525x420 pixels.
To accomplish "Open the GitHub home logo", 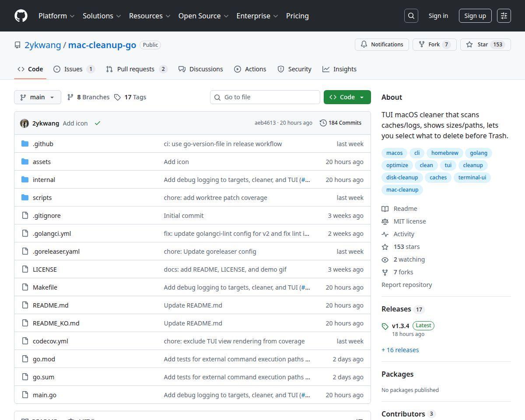I will [21, 16].
